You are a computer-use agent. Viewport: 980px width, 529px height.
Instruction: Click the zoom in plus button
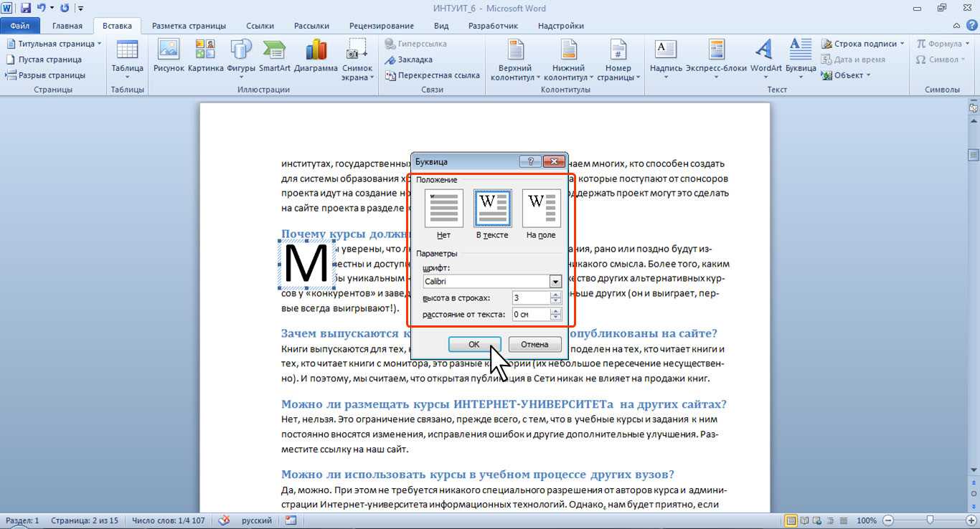[971, 520]
